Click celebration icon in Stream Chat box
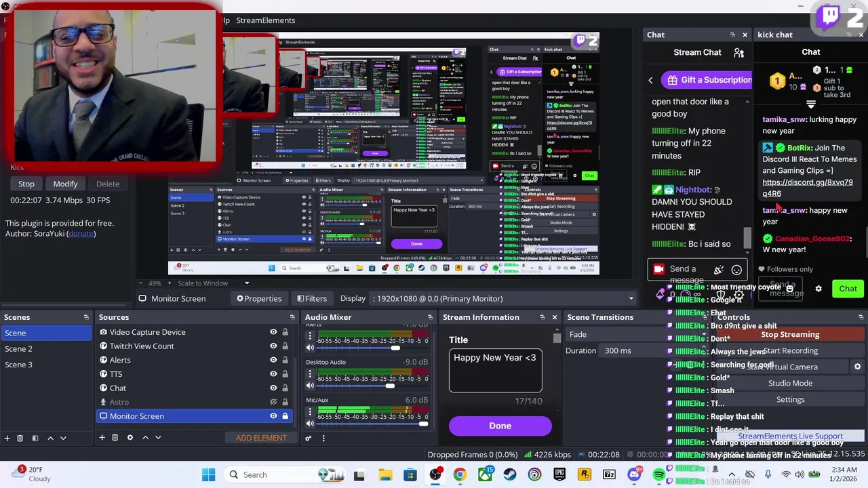The image size is (868, 488). pyautogui.click(x=719, y=270)
